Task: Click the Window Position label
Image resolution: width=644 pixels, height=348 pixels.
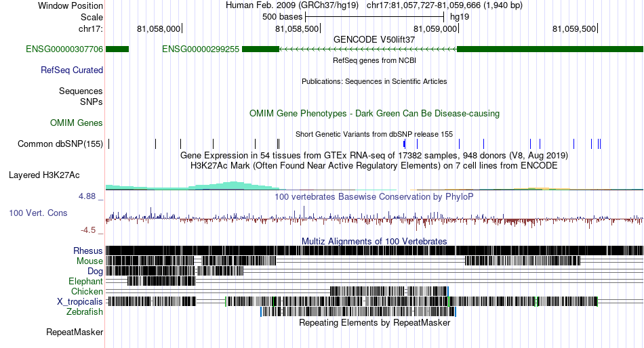Action: click(71, 5)
